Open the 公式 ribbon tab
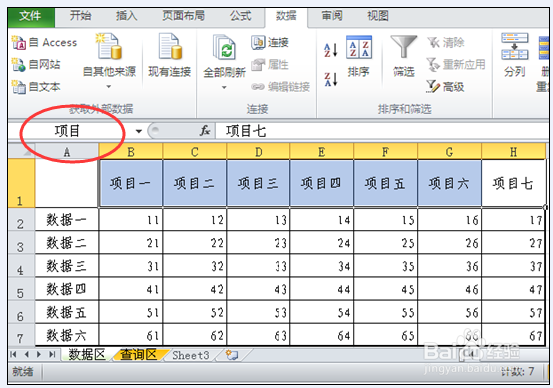The width and height of the screenshot is (553, 388). pos(241,16)
